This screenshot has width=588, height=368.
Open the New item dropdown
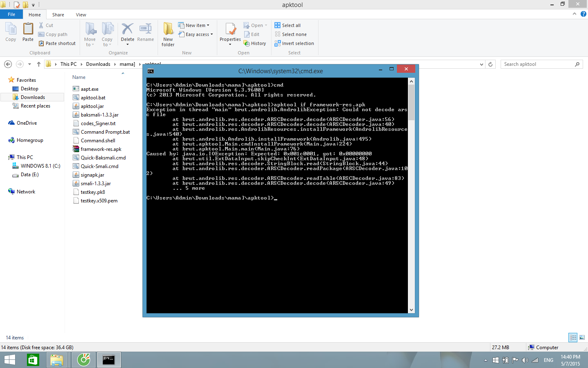[x=194, y=25]
